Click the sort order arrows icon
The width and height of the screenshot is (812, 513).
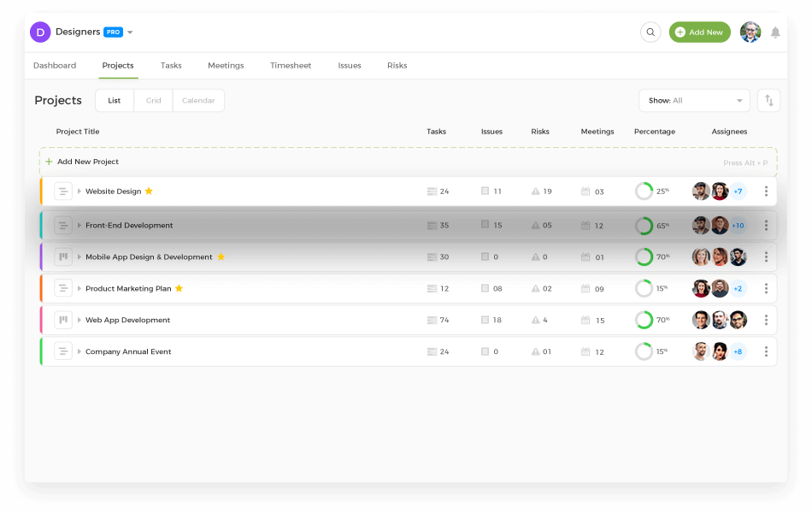coord(768,101)
